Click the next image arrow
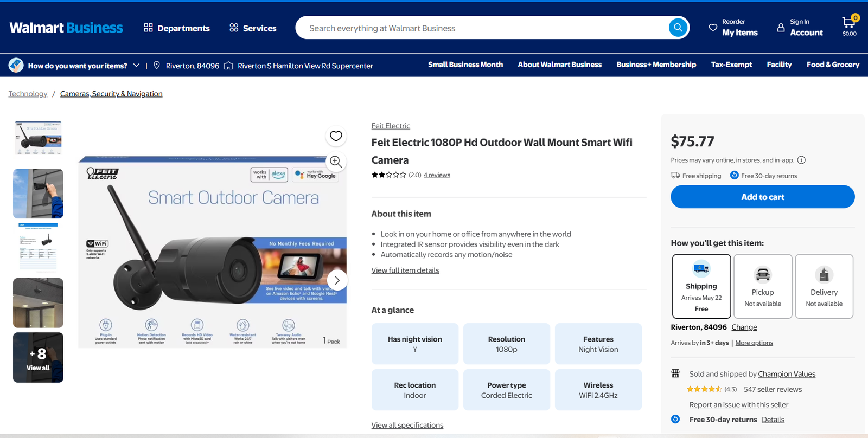Viewport: 868px width, 438px height. click(x=337, y=280)
